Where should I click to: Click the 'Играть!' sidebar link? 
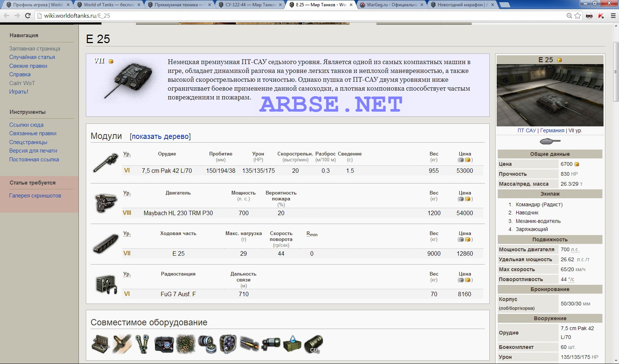tap(19, 92)
